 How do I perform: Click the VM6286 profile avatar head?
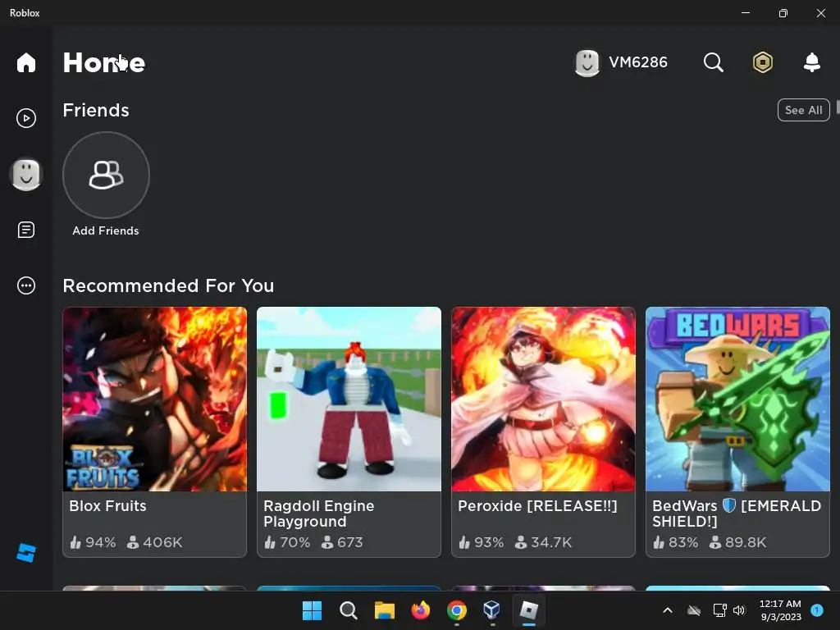click(x=587, y=63)
